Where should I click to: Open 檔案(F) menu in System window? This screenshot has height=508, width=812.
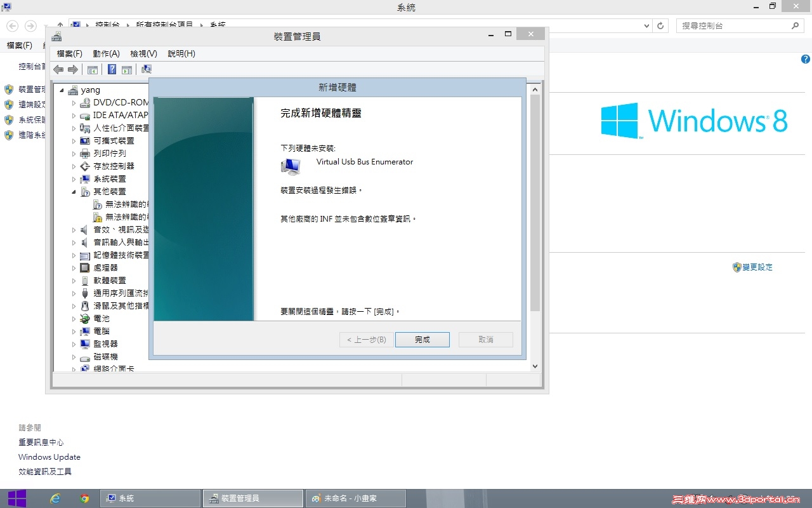coord(19,45)
